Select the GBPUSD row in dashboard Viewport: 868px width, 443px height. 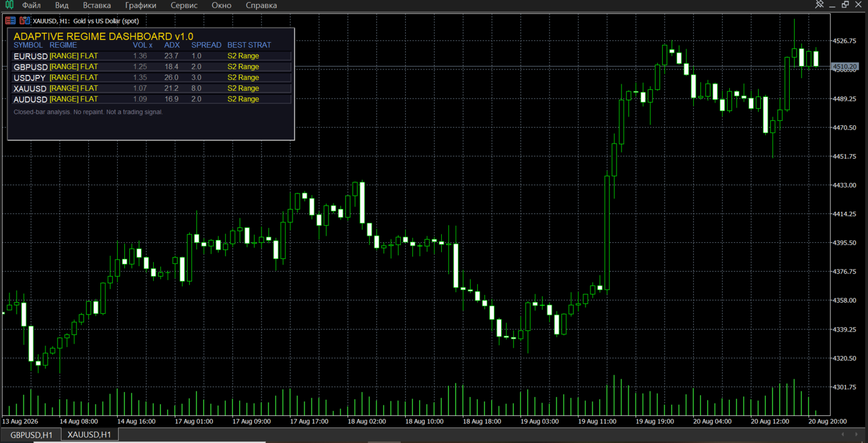tap(151, 67)
